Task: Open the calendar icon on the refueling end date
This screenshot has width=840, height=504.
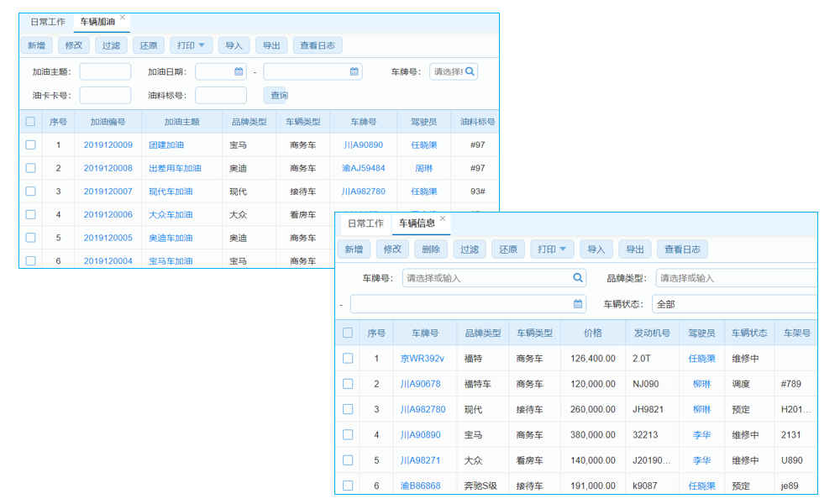Action: (353, 71)
